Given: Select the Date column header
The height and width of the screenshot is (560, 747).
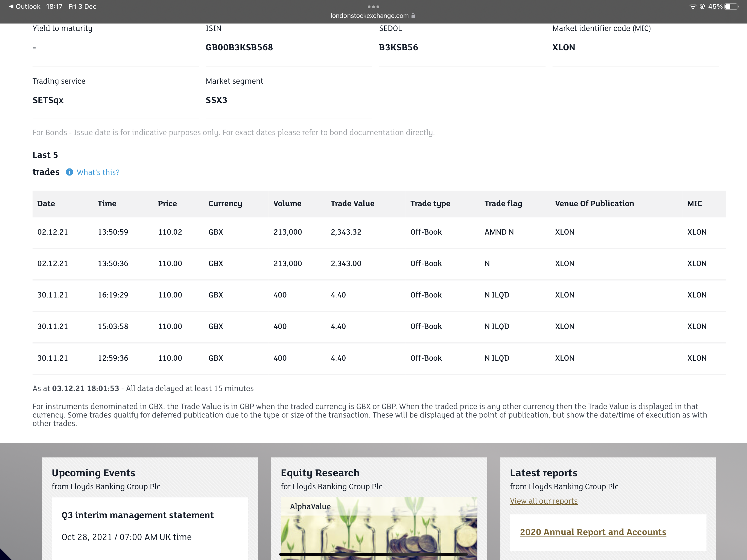Looking at the screenshot, I should coord(46,204).
